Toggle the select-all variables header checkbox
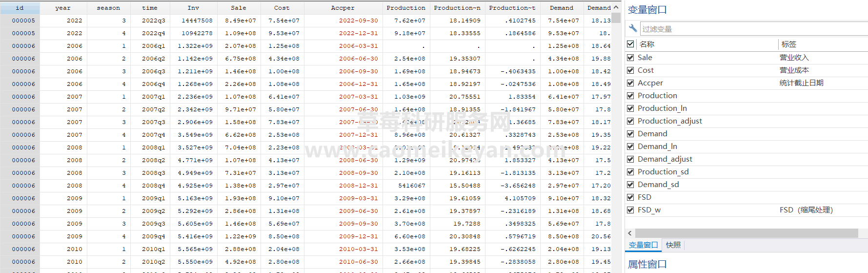The image size is (868, 273). coord(630,44)
